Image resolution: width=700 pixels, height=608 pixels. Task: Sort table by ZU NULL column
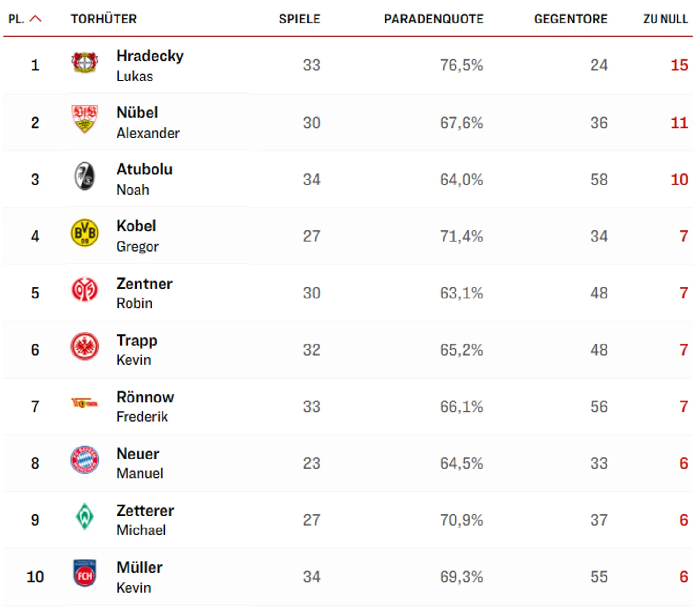click(665, 19)
